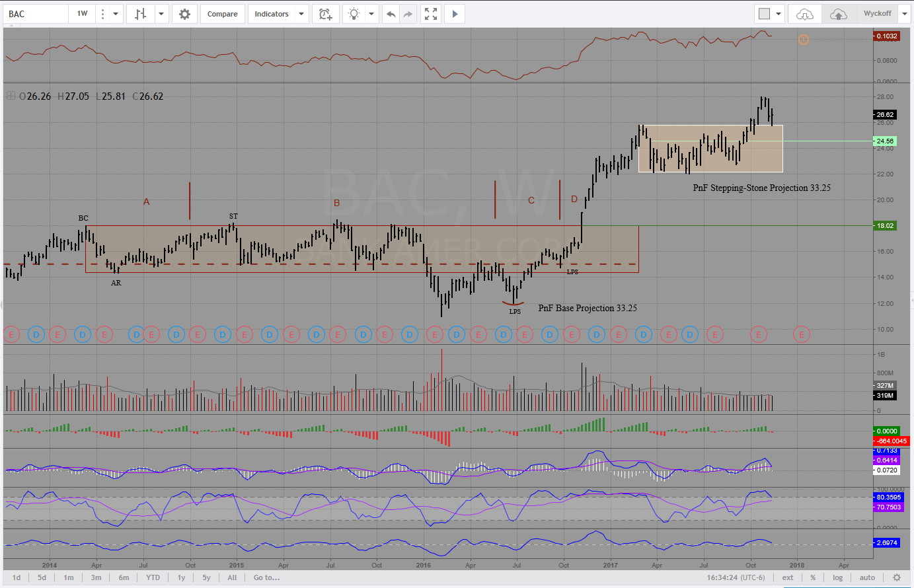Open the chart style dropdown arrow
The image size is (914, 588).
161,14
